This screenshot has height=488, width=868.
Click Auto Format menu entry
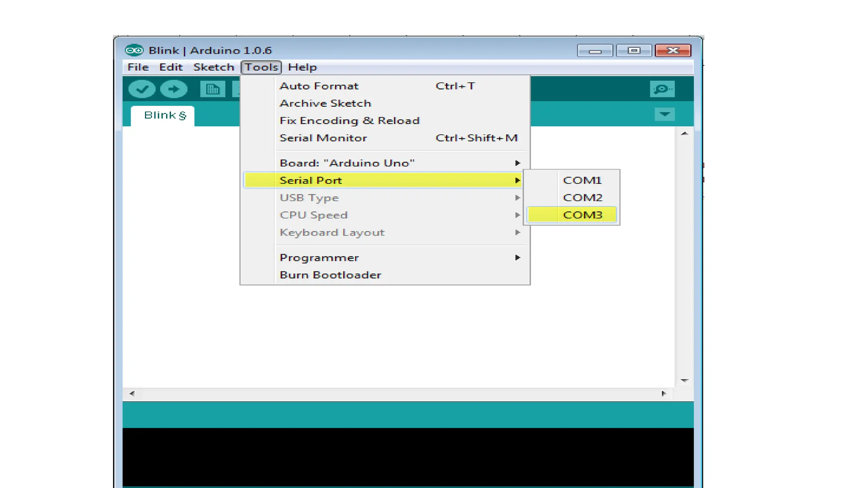319,86
